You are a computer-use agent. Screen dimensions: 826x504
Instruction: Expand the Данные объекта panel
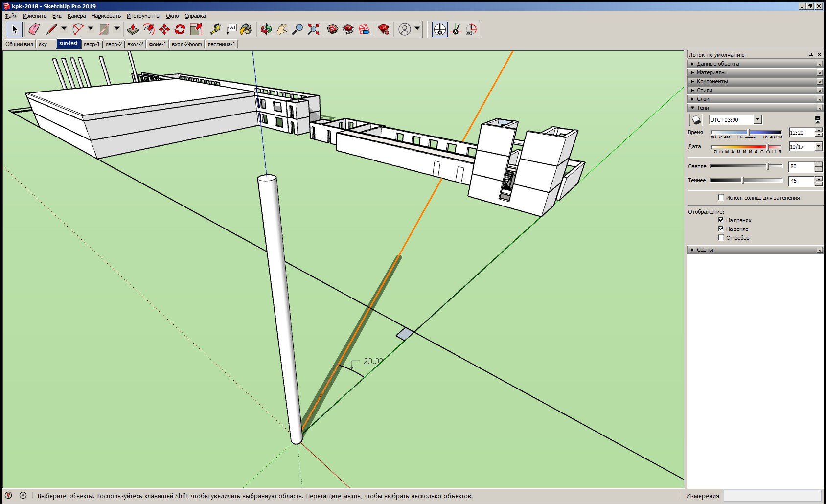coord(755,64)
